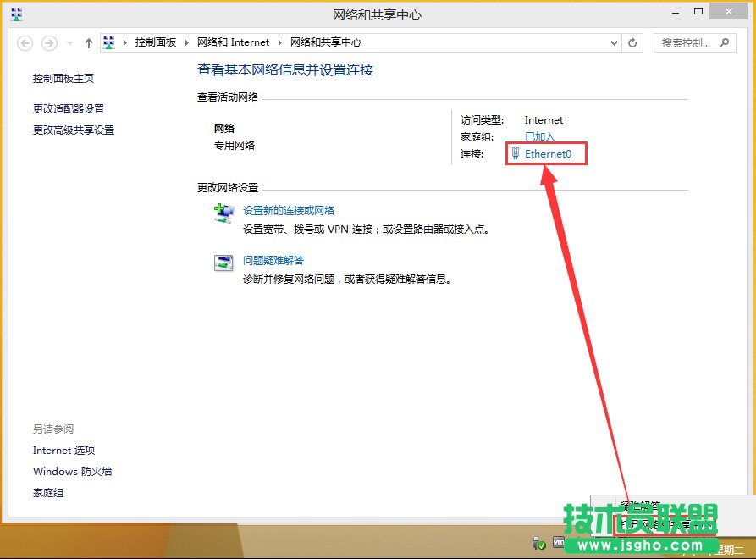Image resolution: width=756 pixels, height=559 pixels.
Task: Open the Ethernet0 connection link
Action: [x=550, y=153]
